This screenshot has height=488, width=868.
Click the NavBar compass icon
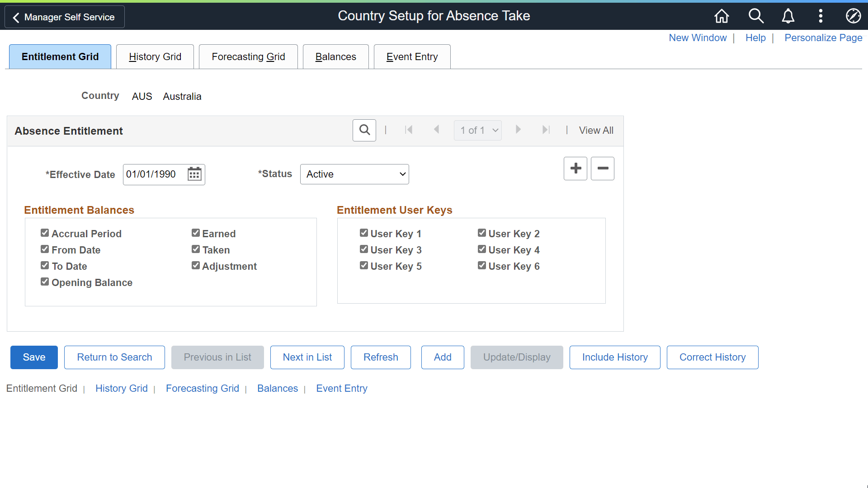853,16
